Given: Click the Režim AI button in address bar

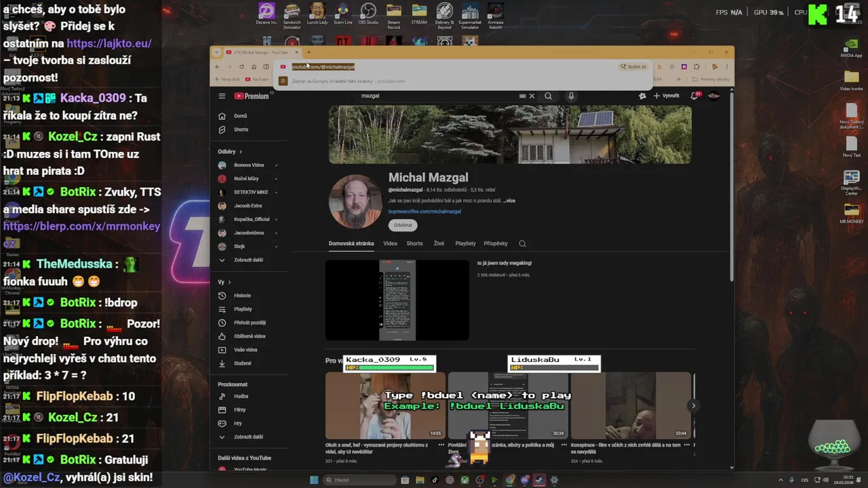Looking at the screenshot, I should (x=633, y=67).
